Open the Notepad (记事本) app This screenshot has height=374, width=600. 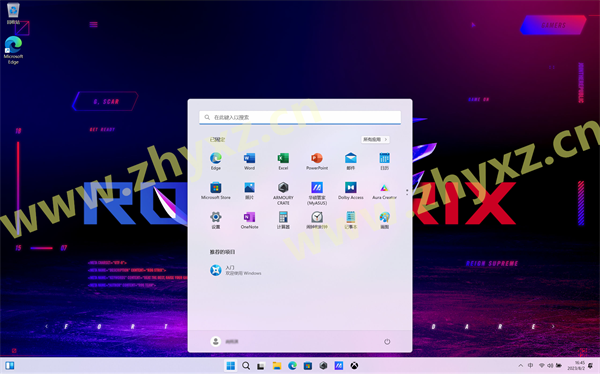point(351,220)
